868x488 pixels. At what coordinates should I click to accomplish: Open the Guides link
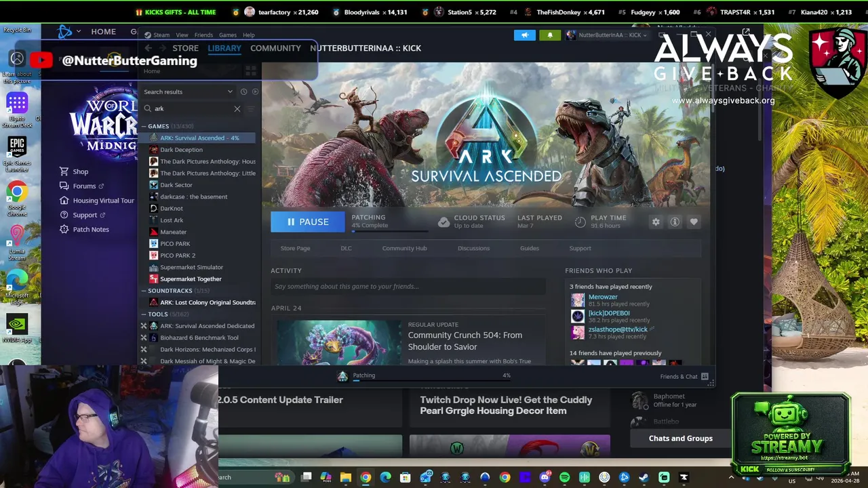click(x=530, y=248)
